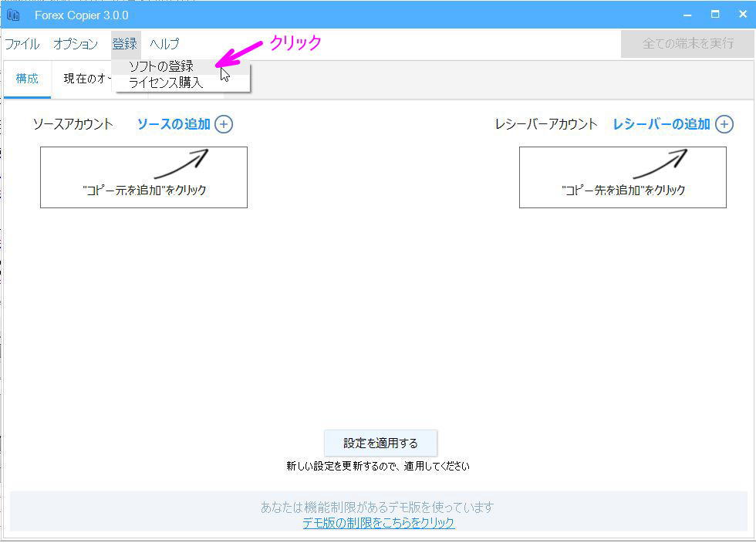
Task: Switch to the partially hidden 現在のオ tab
Action: [x=86, y=79]
